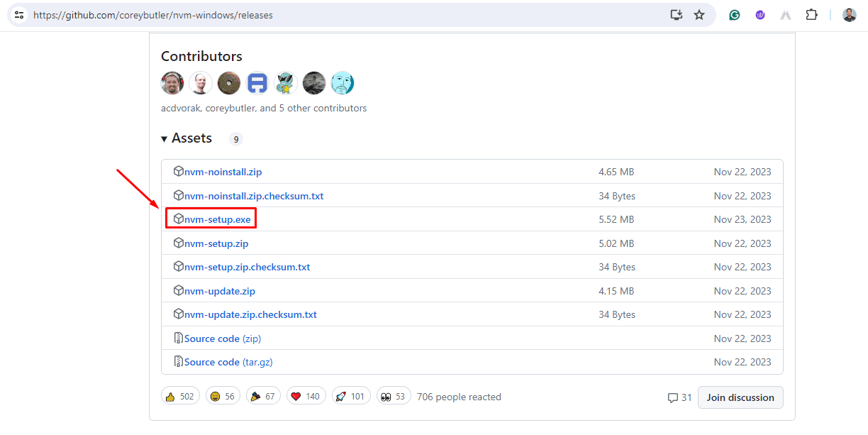This screenshot has height=435, width=868.
Task: Open the brown donut-shaped contributor avatar
Action: point(229,83)
